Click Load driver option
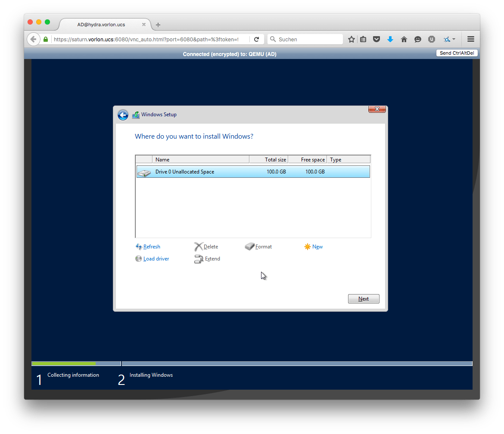Image resolution: width=504 pixels, height=434 pixels. point(156,259)
